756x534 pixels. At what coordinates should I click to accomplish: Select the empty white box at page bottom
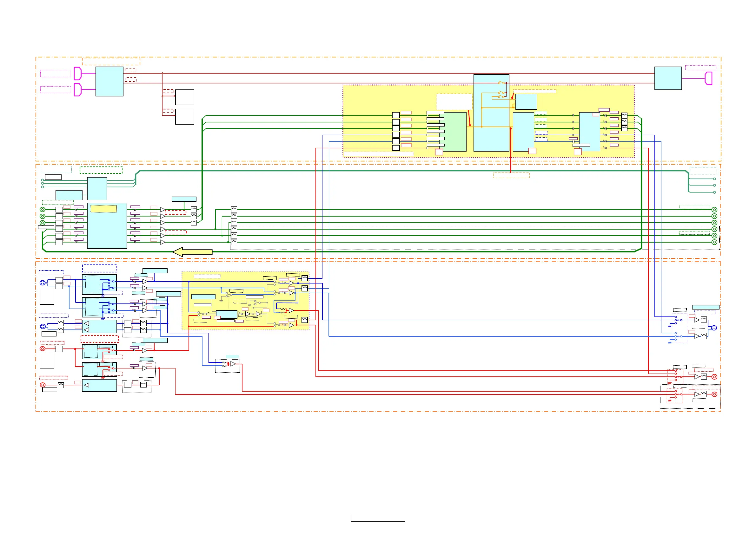tap(378, 518)
